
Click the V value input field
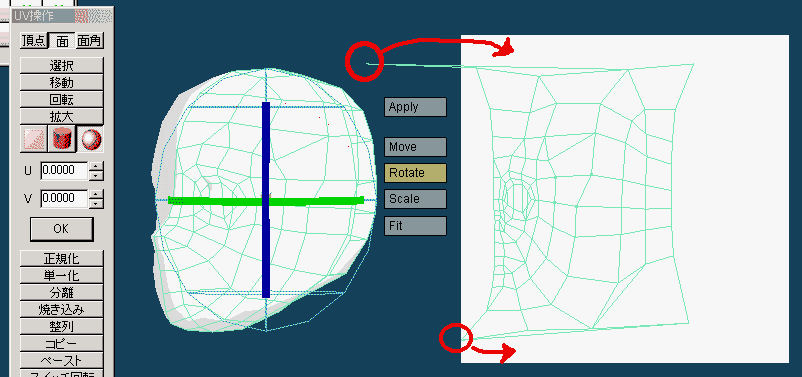(x=64, y=198)
